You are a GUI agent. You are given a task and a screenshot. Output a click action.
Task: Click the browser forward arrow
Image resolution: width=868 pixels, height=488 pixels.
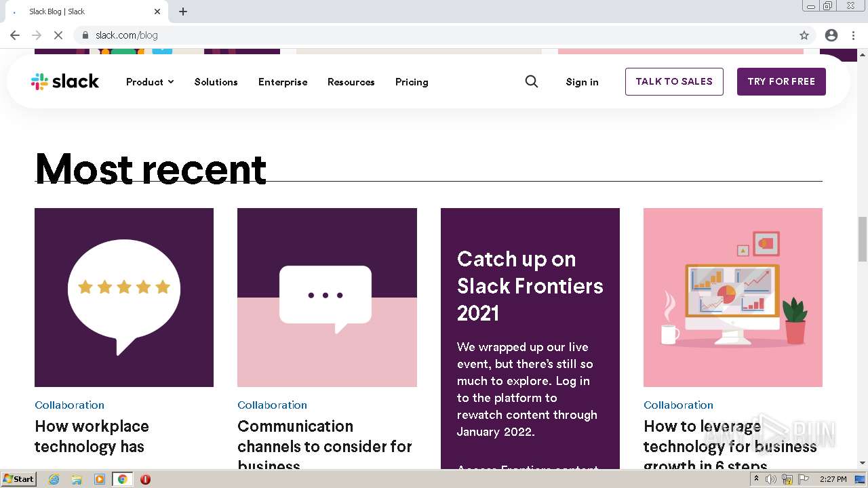(x=37, y=35)
